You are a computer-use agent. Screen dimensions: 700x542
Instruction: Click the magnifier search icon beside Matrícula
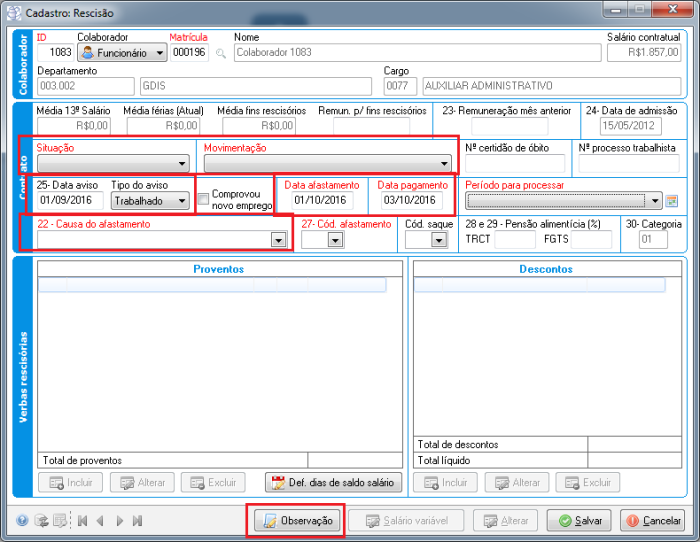[221, 53]
